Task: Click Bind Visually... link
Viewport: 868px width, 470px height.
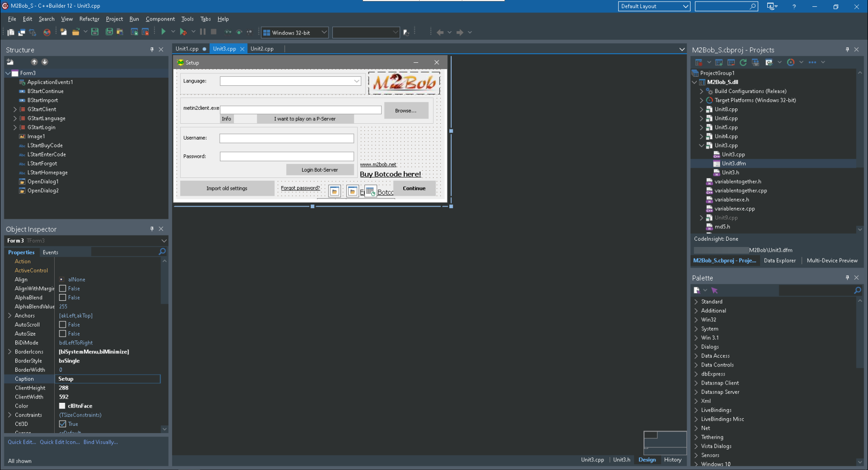Action: pyautogui.click(x=100, y=442)
